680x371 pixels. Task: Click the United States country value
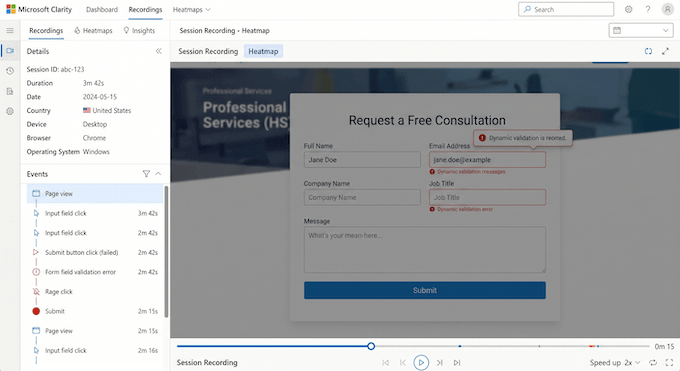[107, 110]
